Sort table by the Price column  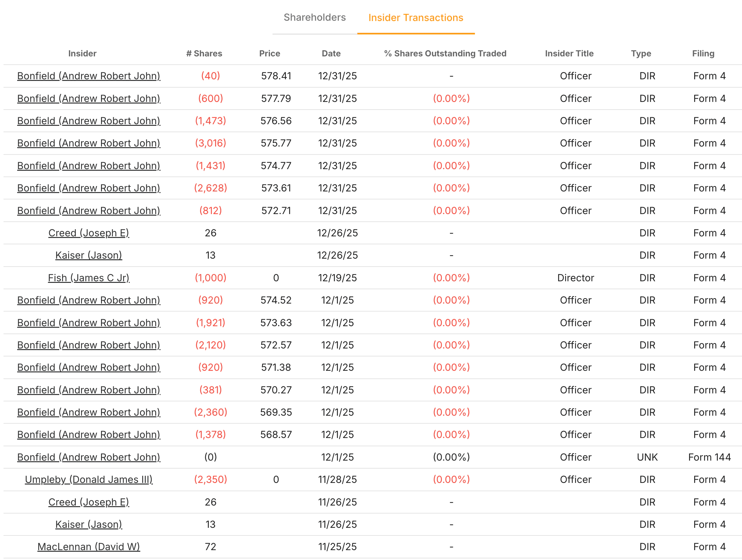pyautogui.click(x=270, y=53)
